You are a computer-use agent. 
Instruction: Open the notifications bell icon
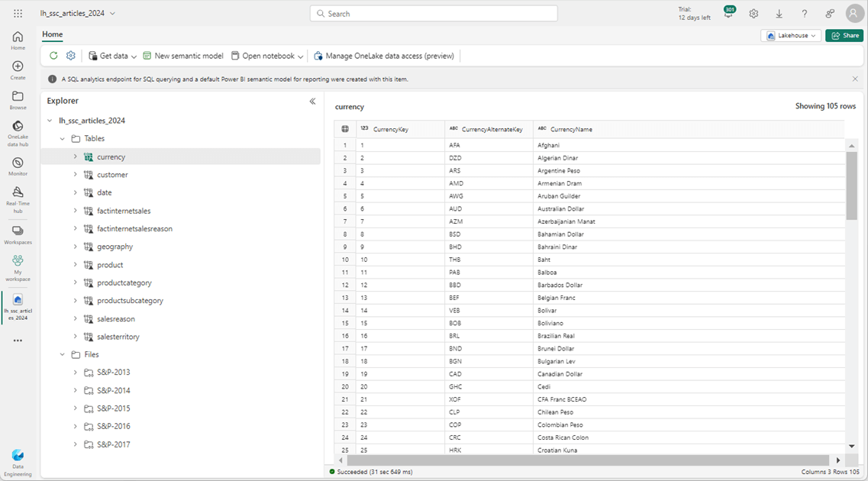[728, 14]
